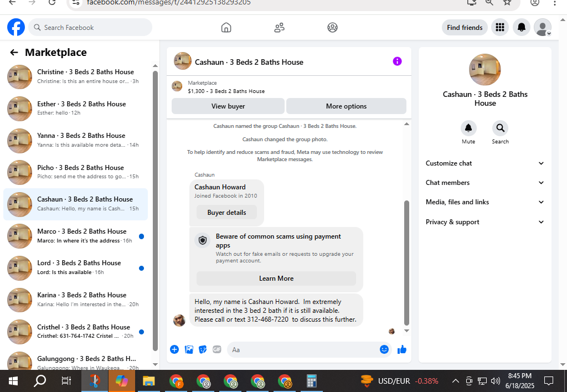This screenshot has height=392, width=567.
Task: Click the More options button
Action: tap(346, 106)
